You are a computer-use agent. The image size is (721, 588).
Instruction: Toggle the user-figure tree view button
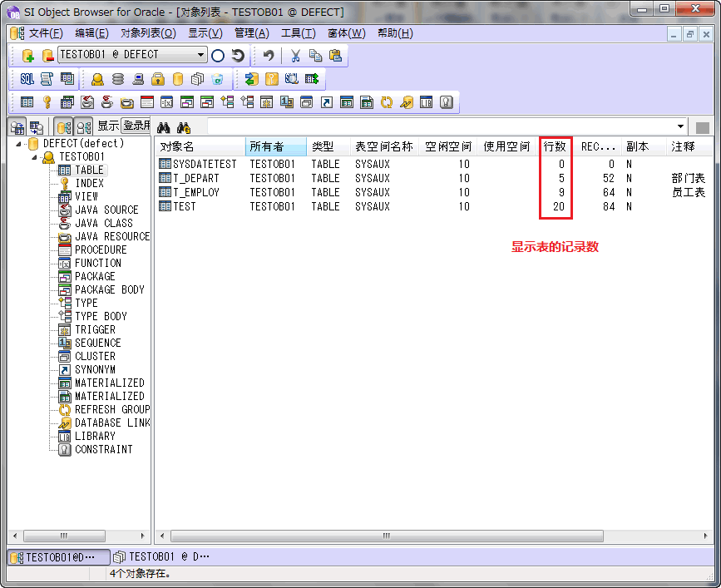click(x=84, y=127)
